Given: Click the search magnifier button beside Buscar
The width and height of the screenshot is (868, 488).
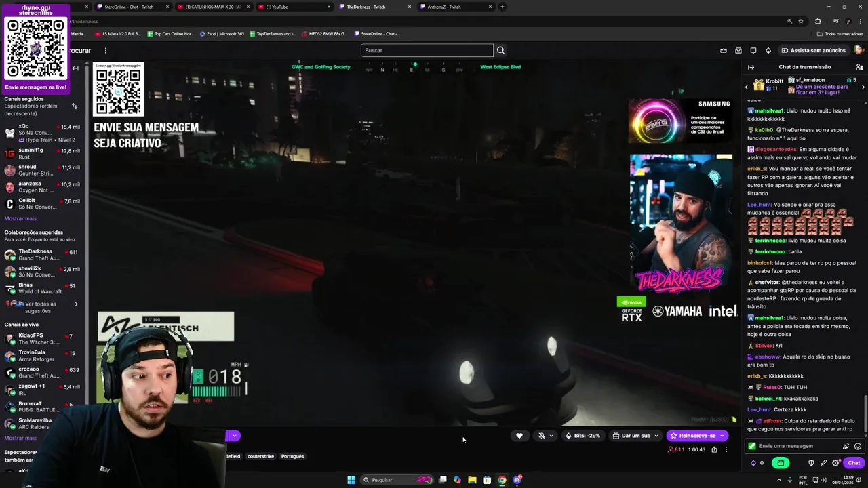Looking at the screenshot, I should (x=500, y=50).
